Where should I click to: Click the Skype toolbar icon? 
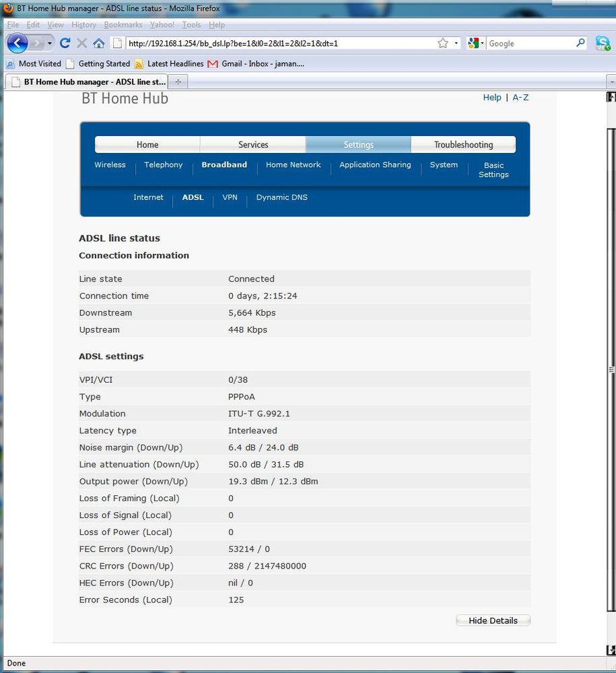[x=603, y=43]
